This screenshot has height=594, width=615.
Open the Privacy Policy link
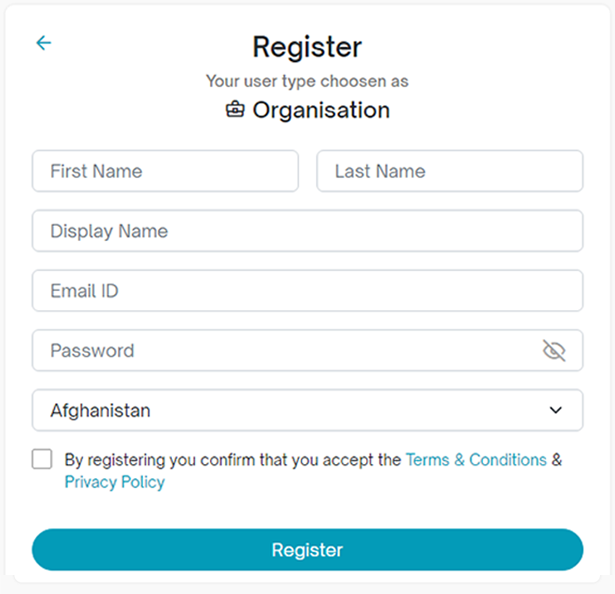[x=114, y=482]
